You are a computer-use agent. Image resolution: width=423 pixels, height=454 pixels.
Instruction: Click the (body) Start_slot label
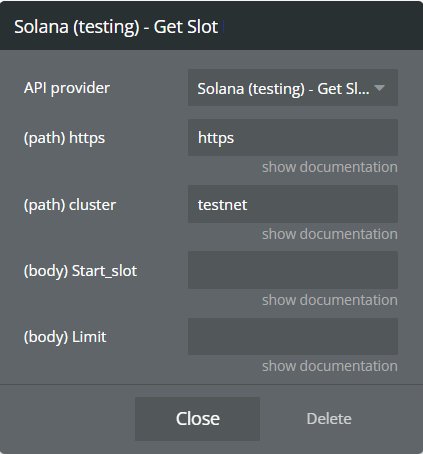point(80,271)
